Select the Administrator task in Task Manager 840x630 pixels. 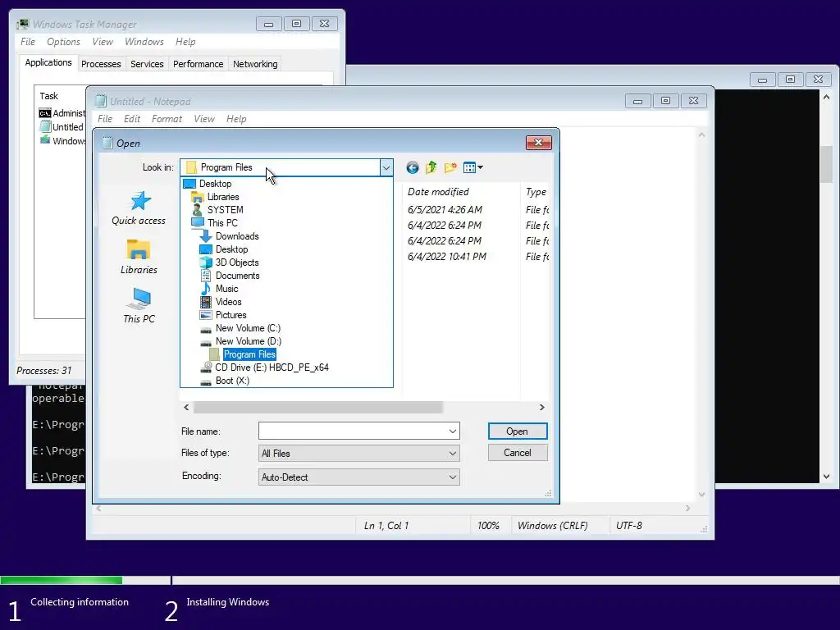click(62, 113)
